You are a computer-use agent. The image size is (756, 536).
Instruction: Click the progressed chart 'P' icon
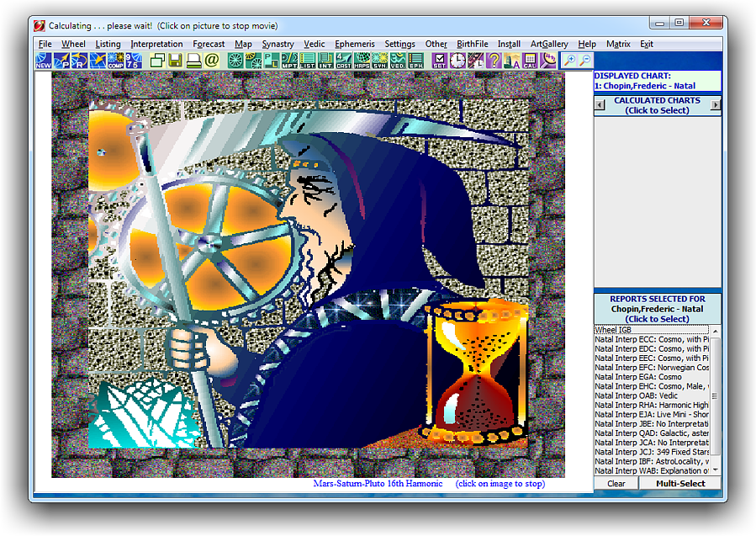61,61
